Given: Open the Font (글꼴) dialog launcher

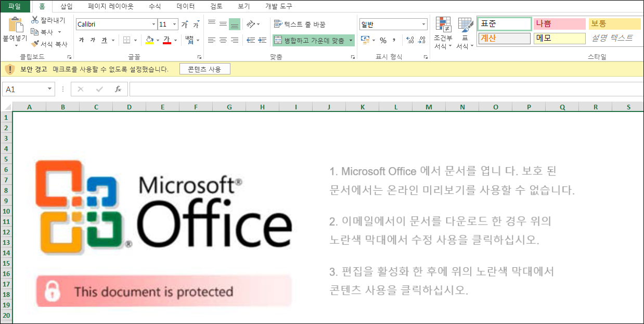Looking at the screenshot, I should click(x=199, y=56).
